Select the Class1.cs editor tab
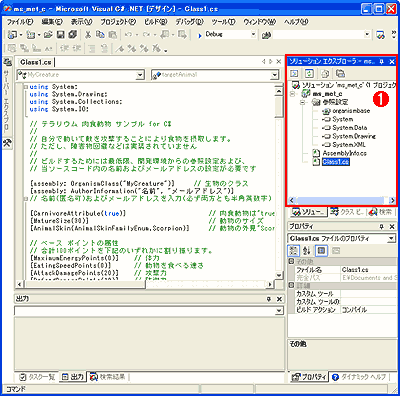 point(36,62)
